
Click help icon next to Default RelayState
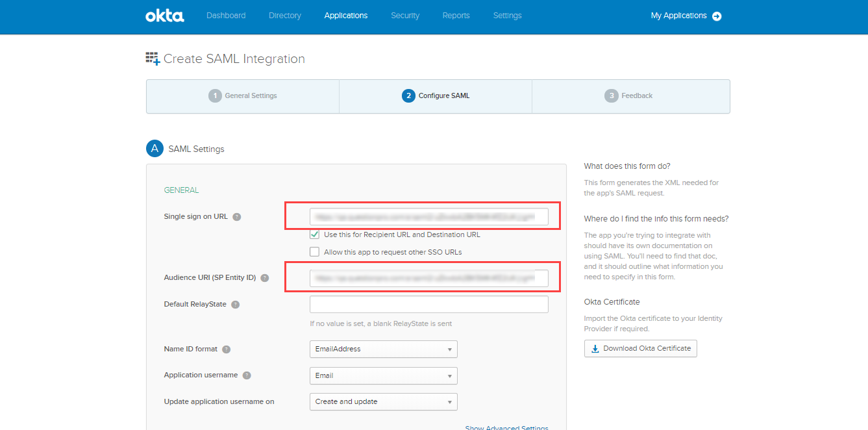(x=236, y=305)
